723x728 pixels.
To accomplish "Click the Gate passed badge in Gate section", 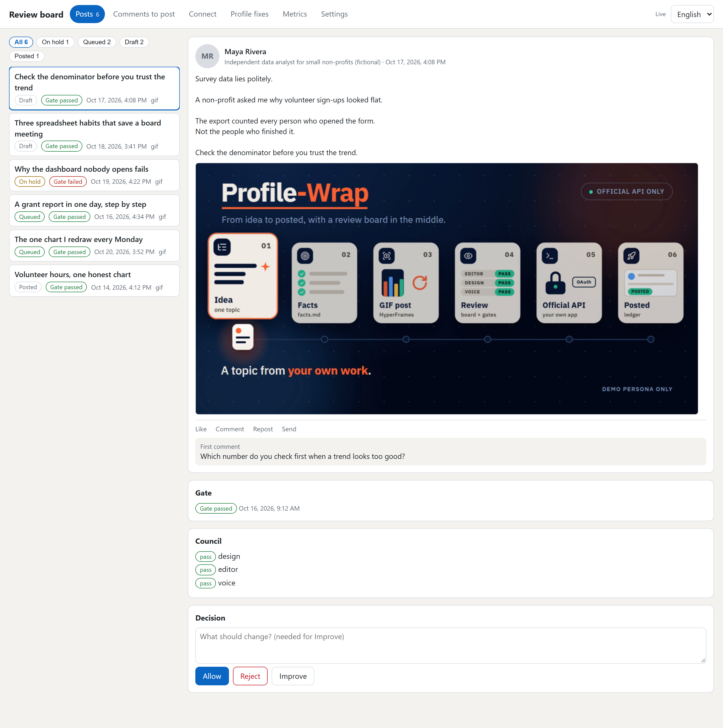I will pyautogui.click(x=216, y=508).
